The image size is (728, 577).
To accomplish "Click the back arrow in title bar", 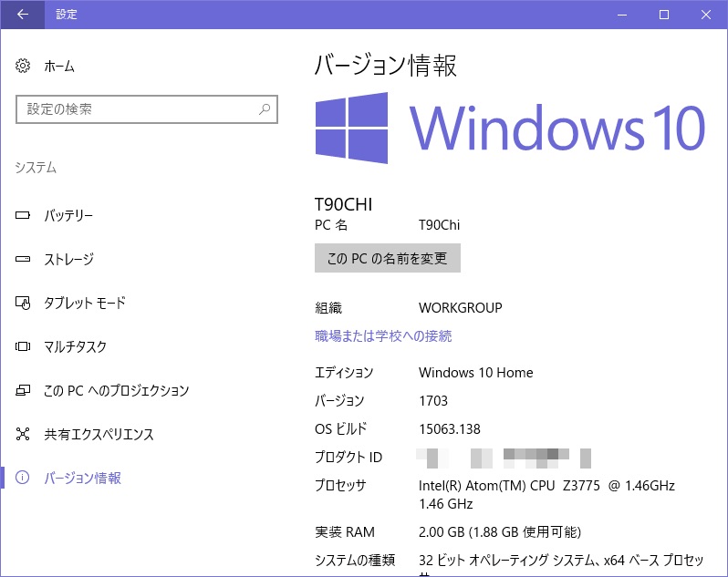I will (x=22, y=15).
